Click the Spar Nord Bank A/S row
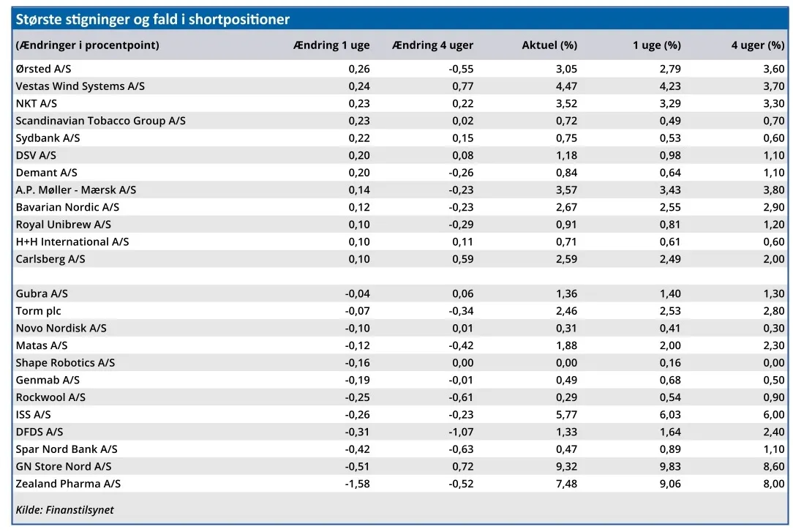Screen dimensions: 793x532 67,449
